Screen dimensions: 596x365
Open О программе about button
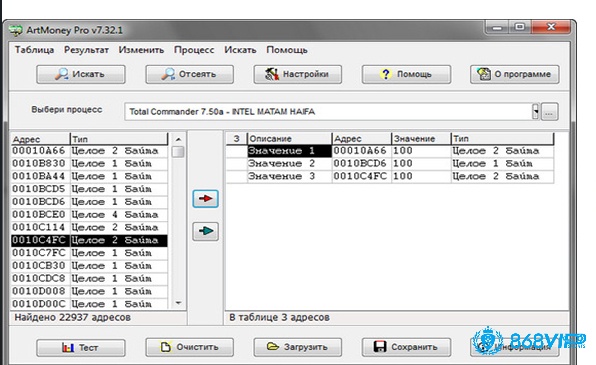point(515,74)
